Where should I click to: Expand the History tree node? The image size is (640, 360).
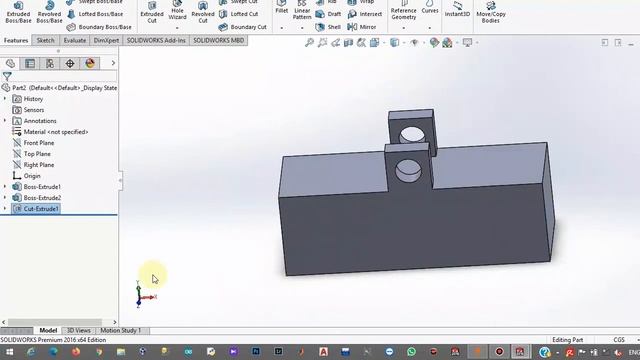click(x=5, y=99)
